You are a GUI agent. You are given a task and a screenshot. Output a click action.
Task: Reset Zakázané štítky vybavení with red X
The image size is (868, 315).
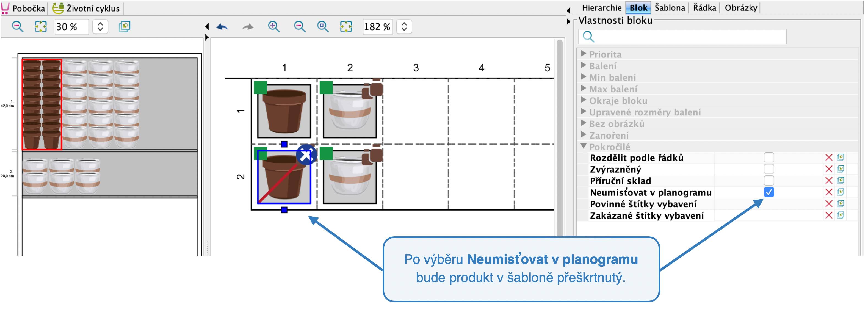(x=829, y=215)
